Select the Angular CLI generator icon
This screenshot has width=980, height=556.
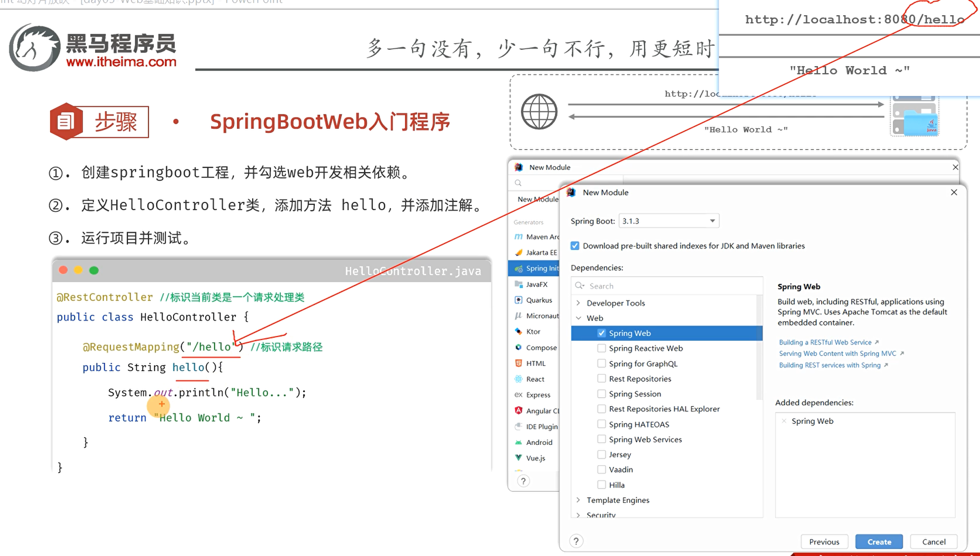(519, 411)
